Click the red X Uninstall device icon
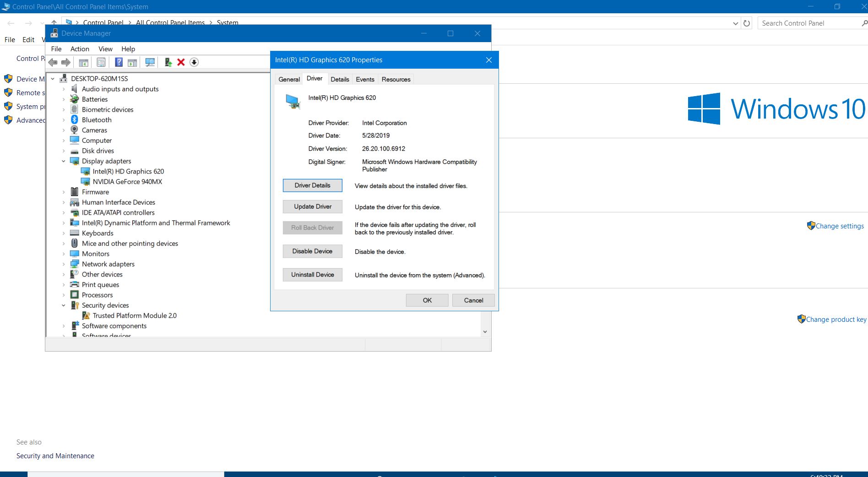 click(181, 62)
